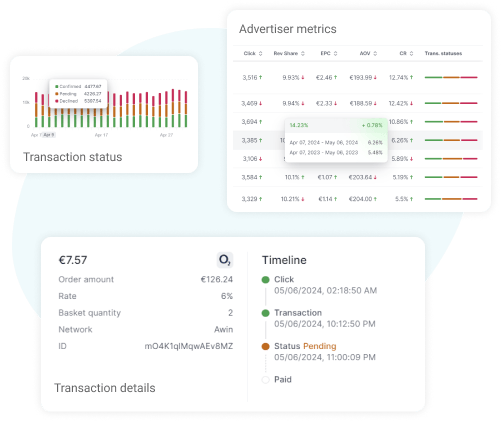Click the first stacked bar in the chart

click(36, 110)
